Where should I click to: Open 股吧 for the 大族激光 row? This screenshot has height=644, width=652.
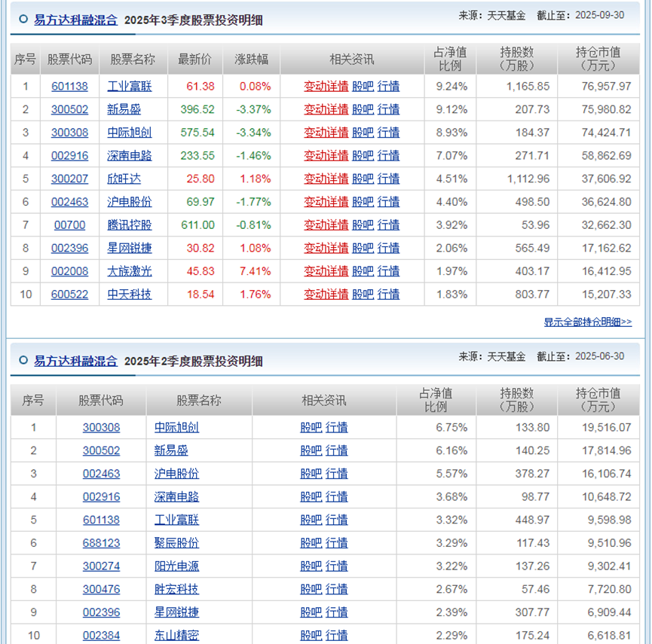[x=363, y=271]
